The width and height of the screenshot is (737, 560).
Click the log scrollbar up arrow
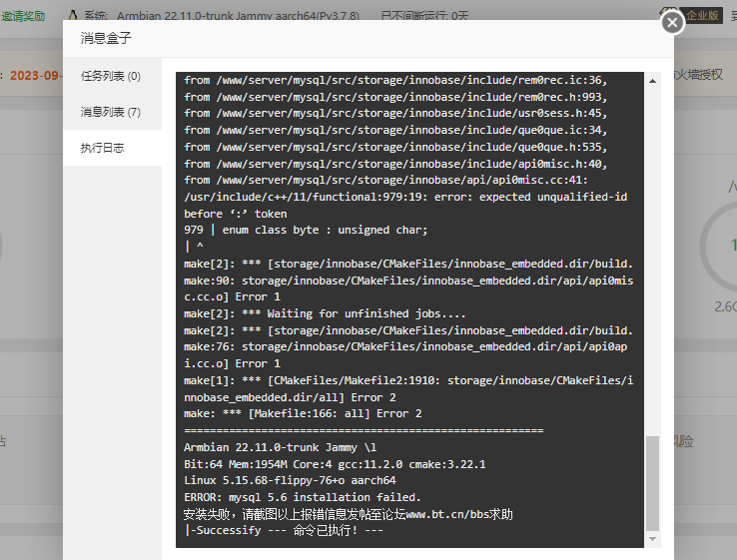point(652,81)
